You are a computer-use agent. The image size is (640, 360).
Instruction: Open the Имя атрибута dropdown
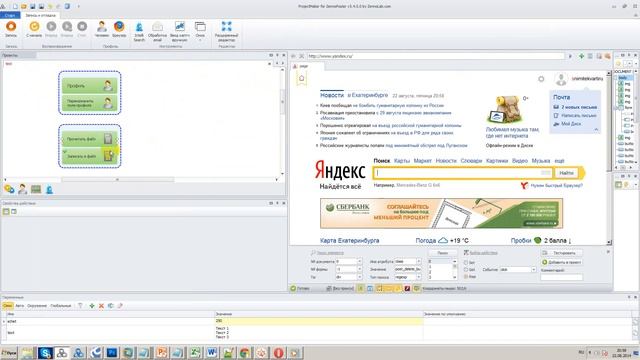(x=418, y=261)
